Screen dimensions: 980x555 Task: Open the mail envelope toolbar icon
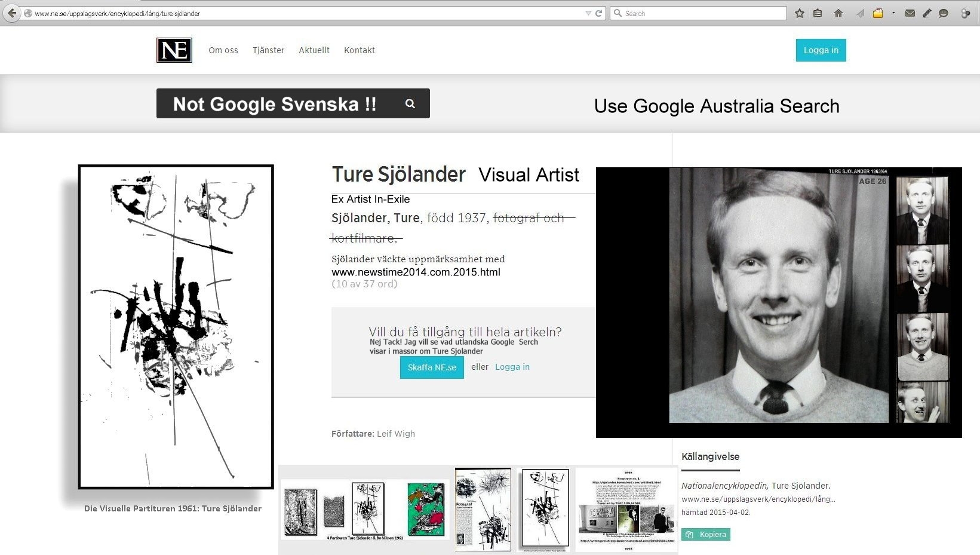tap(910, 13)
